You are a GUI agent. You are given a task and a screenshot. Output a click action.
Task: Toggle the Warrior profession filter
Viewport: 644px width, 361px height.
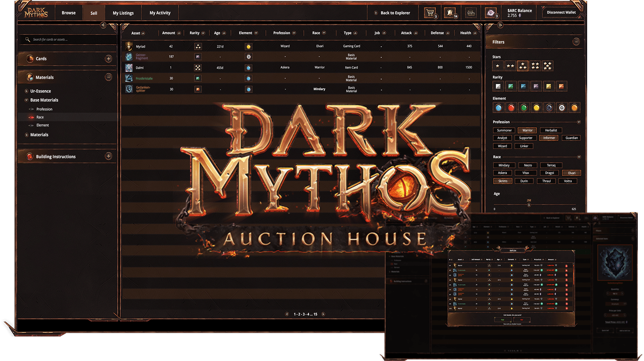tap(527, 130)
